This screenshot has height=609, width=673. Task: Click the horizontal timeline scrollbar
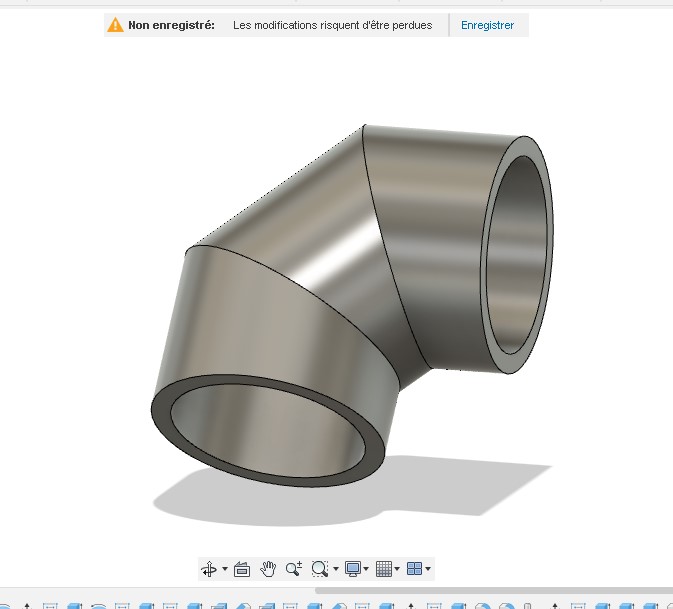494,591
